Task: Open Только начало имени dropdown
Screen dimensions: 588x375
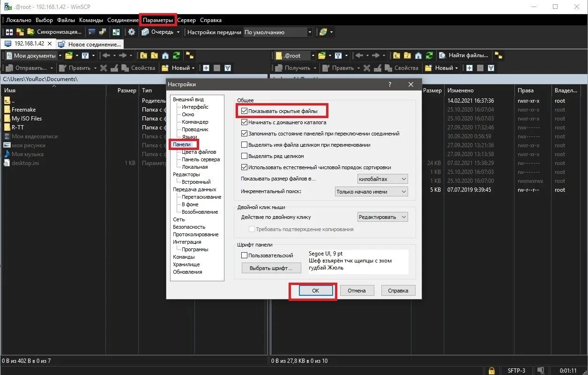Action: [372, 192]
